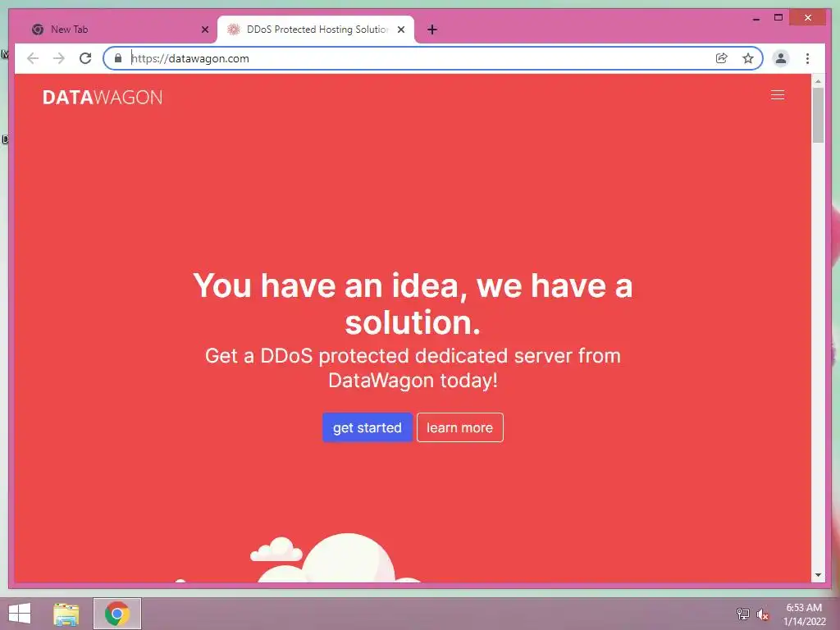Go to homepage via DATAWAGON logo
Viewport: 840px width, 630px height.
(103, 98)
